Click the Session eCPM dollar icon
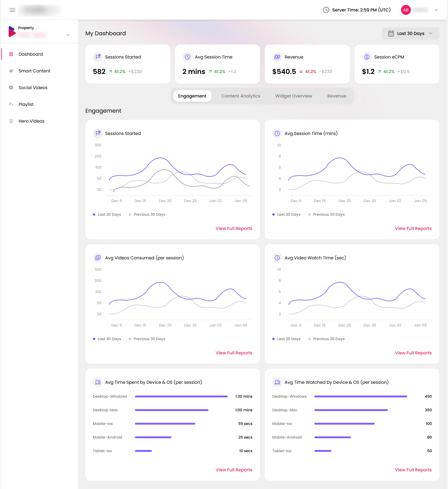 367,57
